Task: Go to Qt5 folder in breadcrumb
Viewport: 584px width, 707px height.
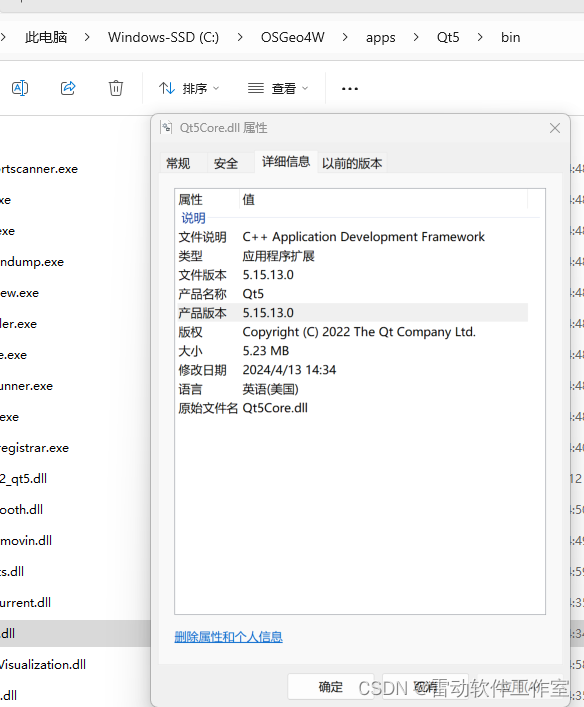Action: tap(448, 37)
